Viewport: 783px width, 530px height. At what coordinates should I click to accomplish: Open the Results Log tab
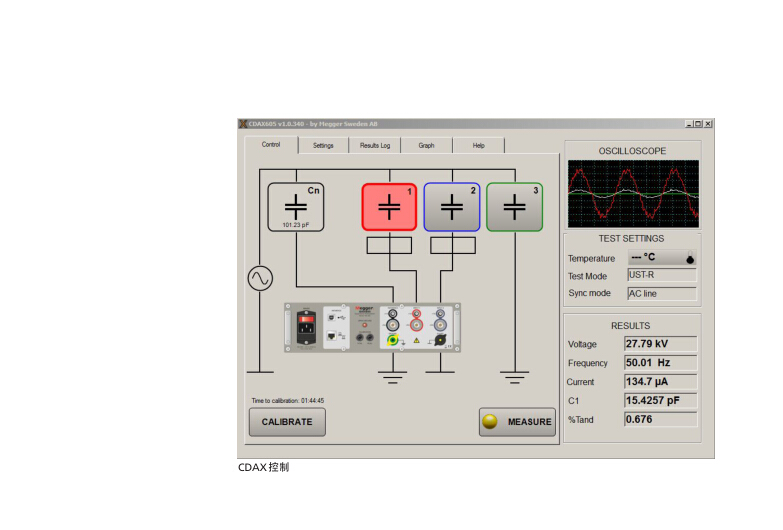(x=375, y=145)
